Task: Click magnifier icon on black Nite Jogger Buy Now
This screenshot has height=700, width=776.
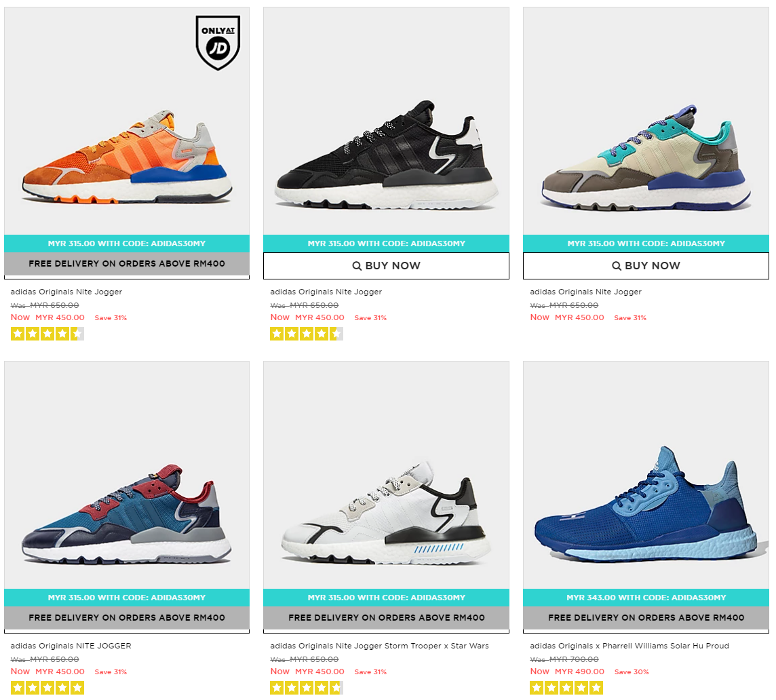Action: [x=357, y=266]
